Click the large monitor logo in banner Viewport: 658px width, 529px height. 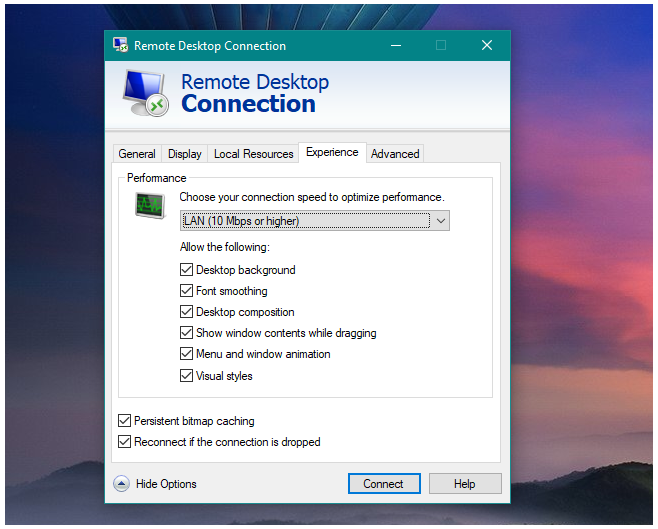pos(146,93)
